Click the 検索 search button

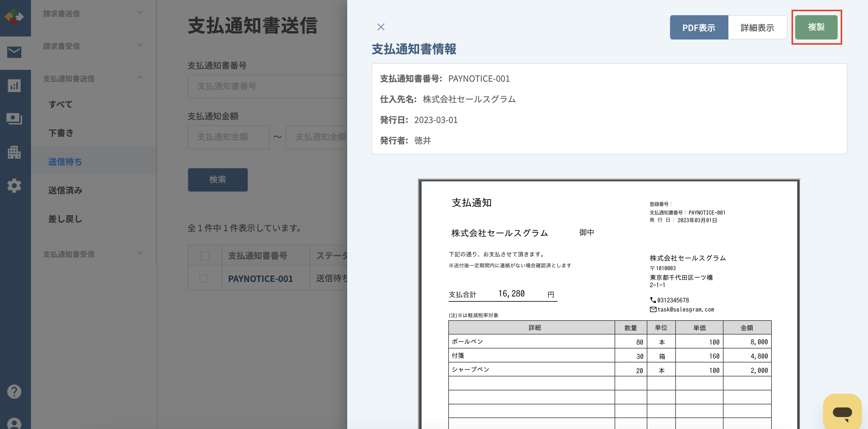click(218, 180)
